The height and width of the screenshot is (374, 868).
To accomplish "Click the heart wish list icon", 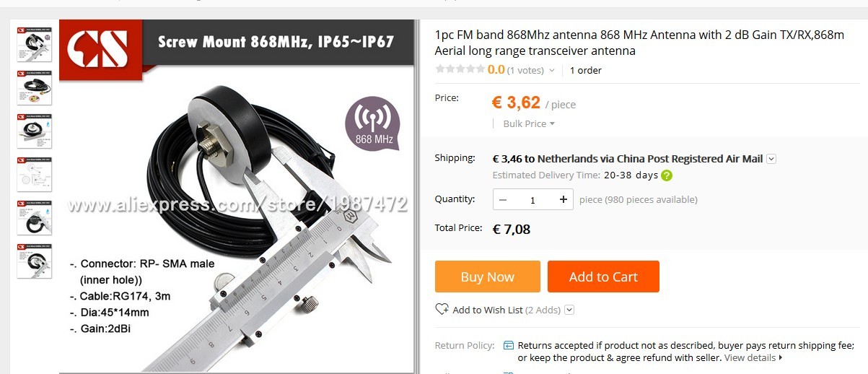I will [442, 309].
